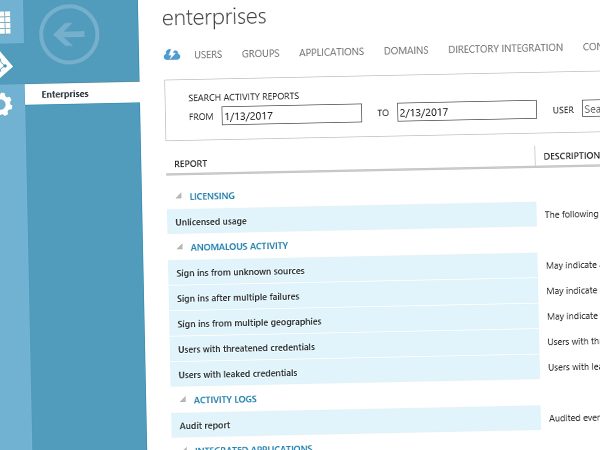600x450 pixels.
Task: Switch to the Groups tab
Action: [260, 53]
